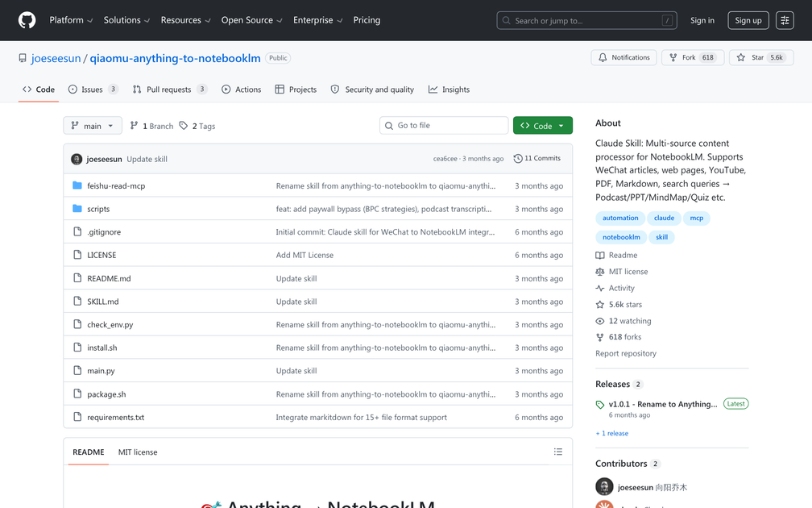Screen dimensions: 812x508
Task: Open the Platform menu
Action: pyautogui.click(x=71, y=20)
